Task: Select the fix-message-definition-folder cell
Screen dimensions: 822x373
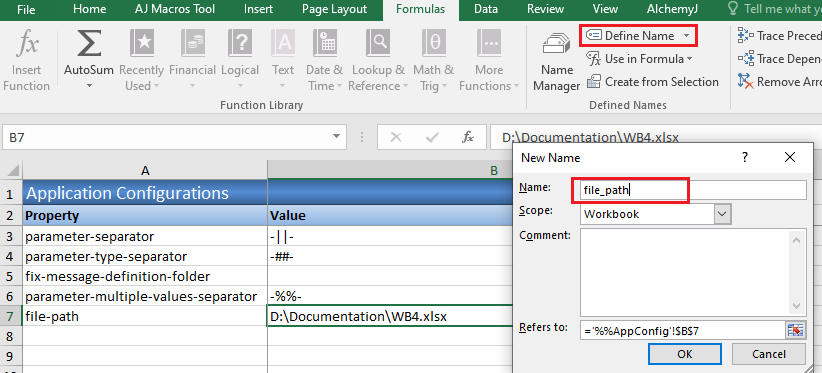Action: (145, 276)
